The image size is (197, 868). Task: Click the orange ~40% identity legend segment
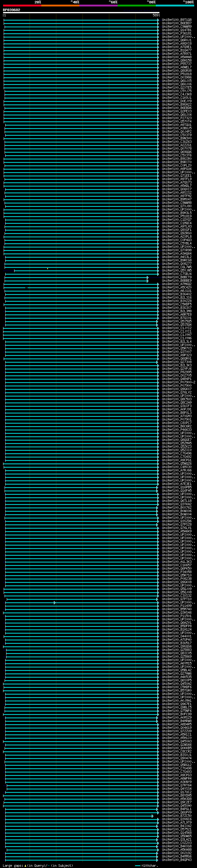[x=60, y=6]
